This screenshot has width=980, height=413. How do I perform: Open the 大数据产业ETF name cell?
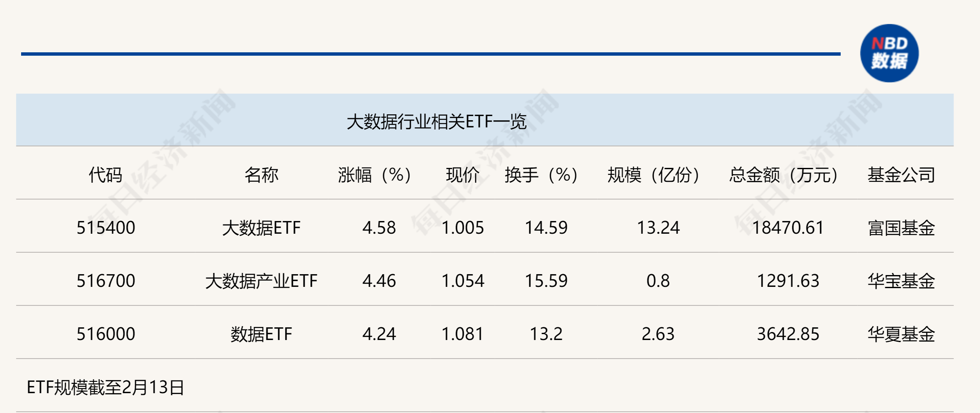261,281
